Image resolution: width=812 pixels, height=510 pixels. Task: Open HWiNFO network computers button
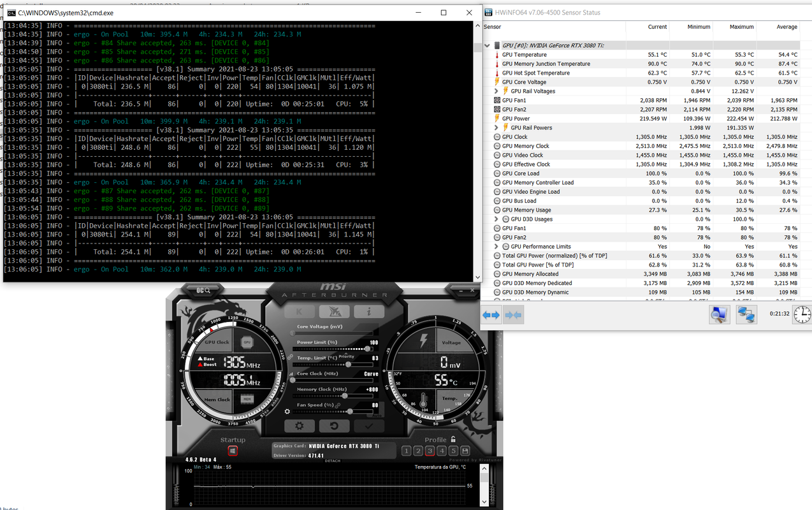tap(746, 314)
